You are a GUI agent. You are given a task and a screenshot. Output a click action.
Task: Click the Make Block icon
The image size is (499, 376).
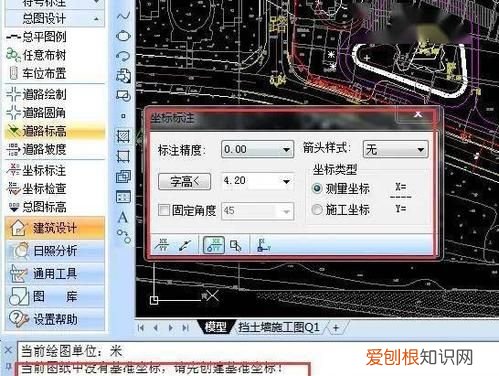123,96
